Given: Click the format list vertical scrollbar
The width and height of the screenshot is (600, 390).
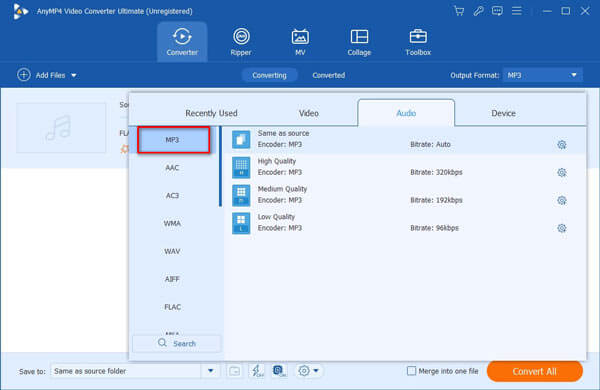Looking at the screenshot, I should tap(220, 166).
